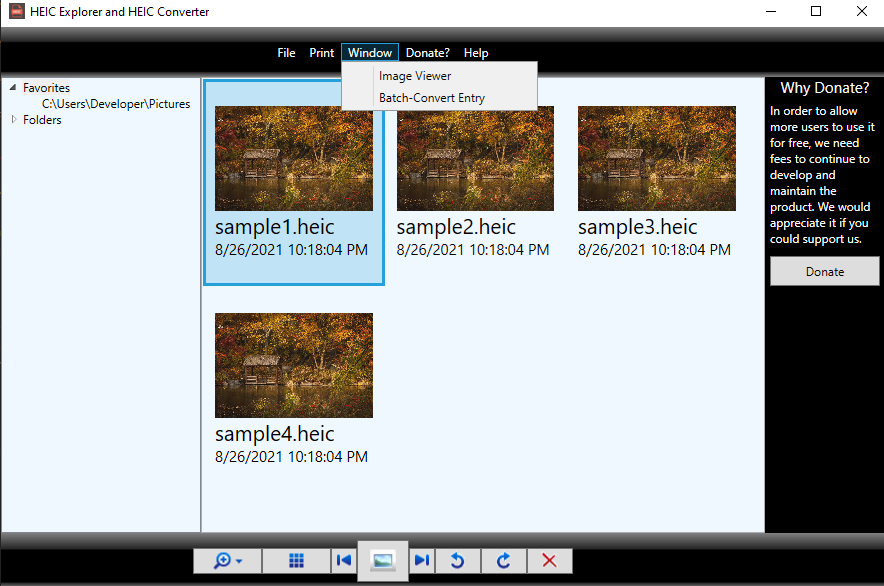The height and width of the screenshot is (586, 884).
Task: Delete image with the red X
Action: (x=549, y=561)
